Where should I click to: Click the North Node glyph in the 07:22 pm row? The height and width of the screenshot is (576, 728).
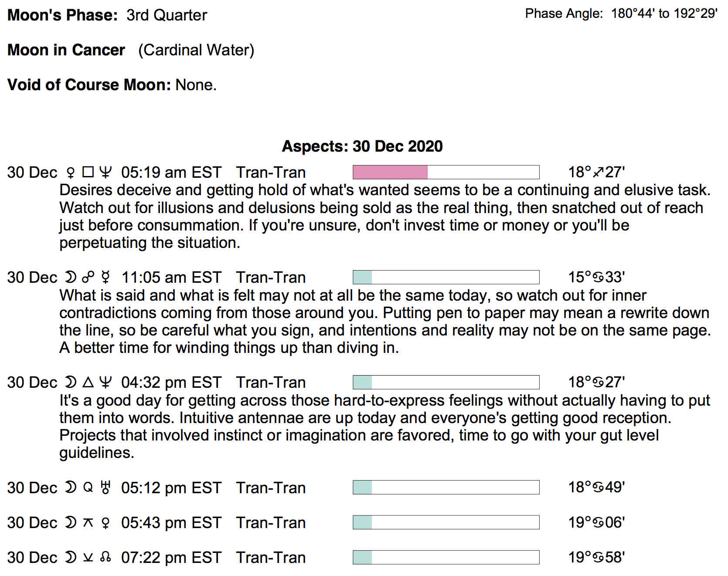[105, 557]
